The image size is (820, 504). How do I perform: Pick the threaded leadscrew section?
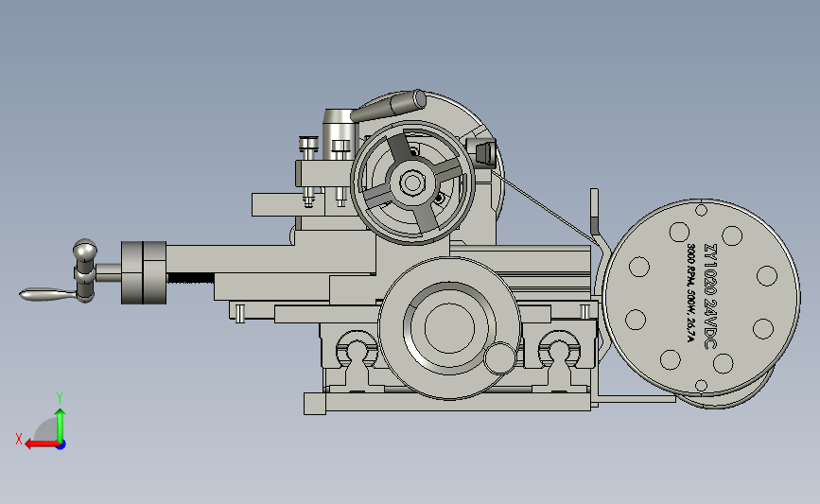[190, 279]
